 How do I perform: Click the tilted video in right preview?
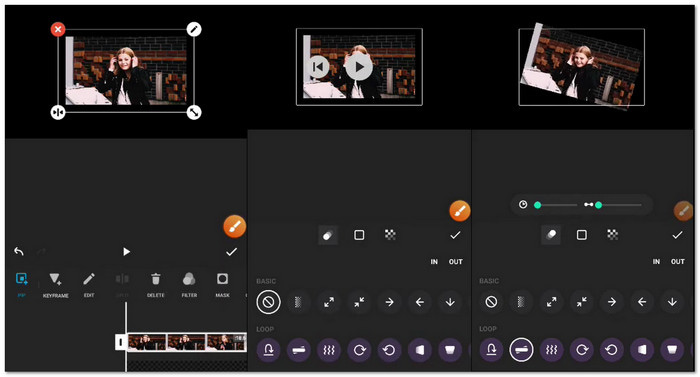pyautogui.click(x=582, y=66)
